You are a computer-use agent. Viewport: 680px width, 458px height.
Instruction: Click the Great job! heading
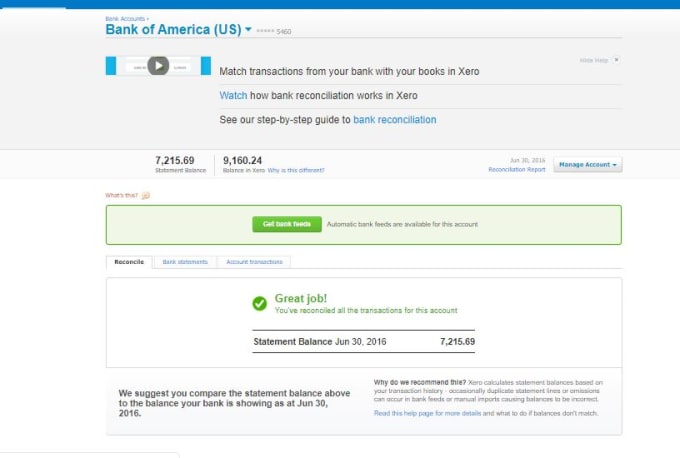(301, 298)
